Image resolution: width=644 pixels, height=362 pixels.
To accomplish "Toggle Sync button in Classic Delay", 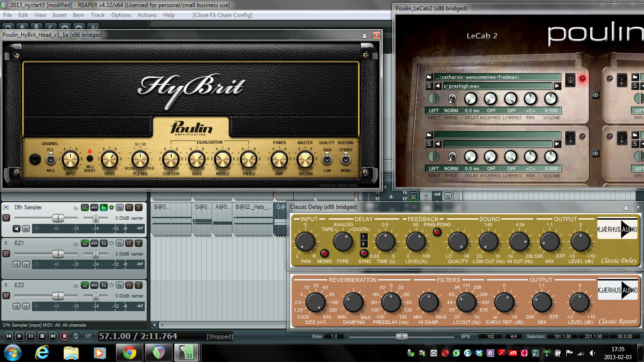I will pos(364,253).
